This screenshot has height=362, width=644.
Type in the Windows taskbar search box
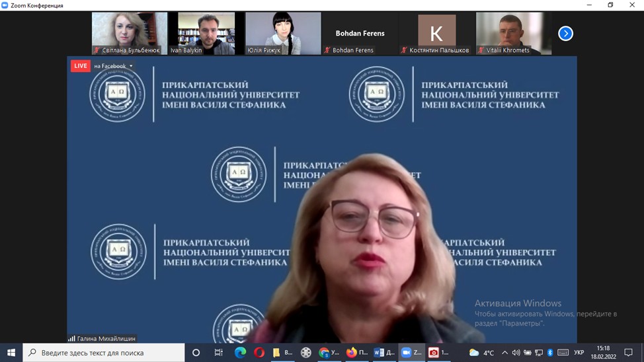[106, 353]
